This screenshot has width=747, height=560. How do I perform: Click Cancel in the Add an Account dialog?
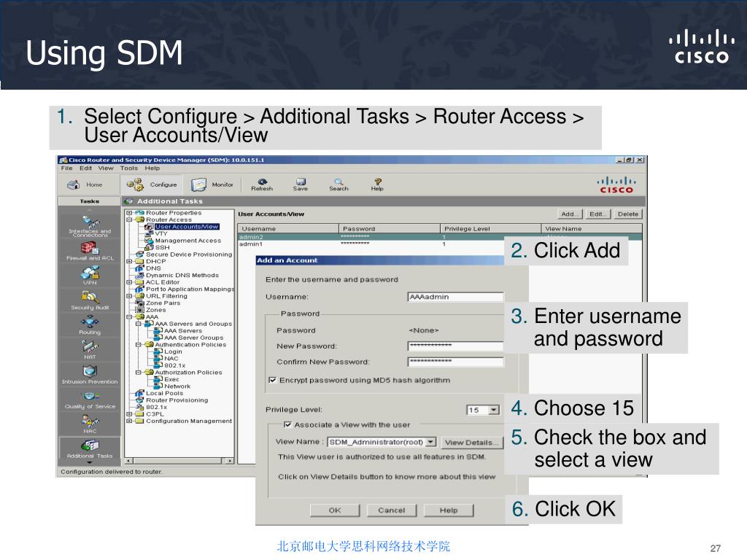coord(392,510)
